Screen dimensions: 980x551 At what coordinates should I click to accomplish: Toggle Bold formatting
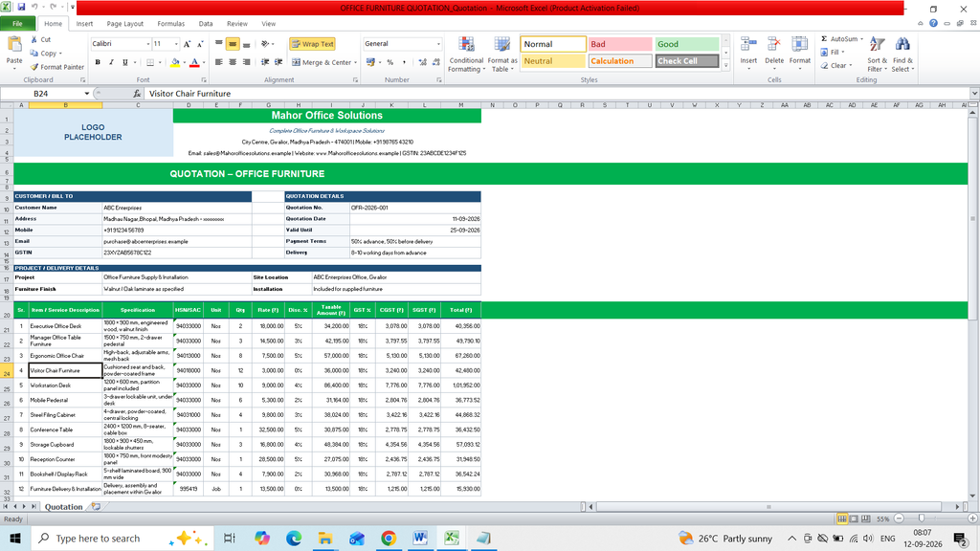click(98, 62)
